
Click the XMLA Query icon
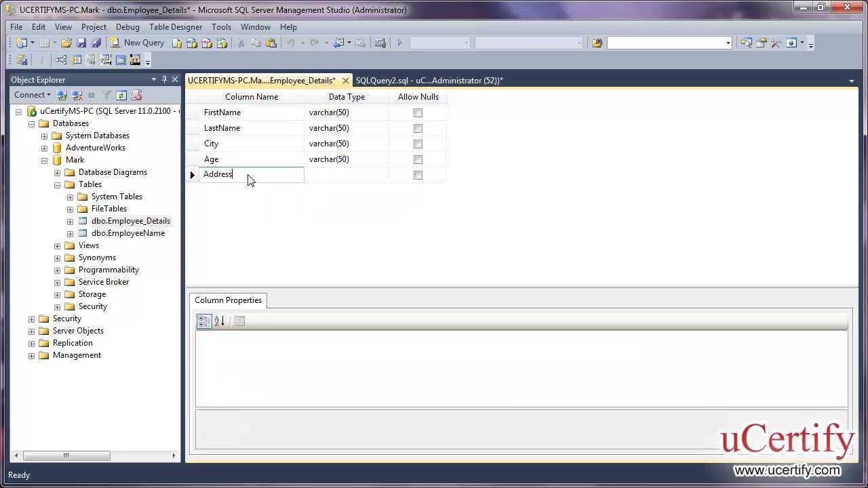point(221,43)
